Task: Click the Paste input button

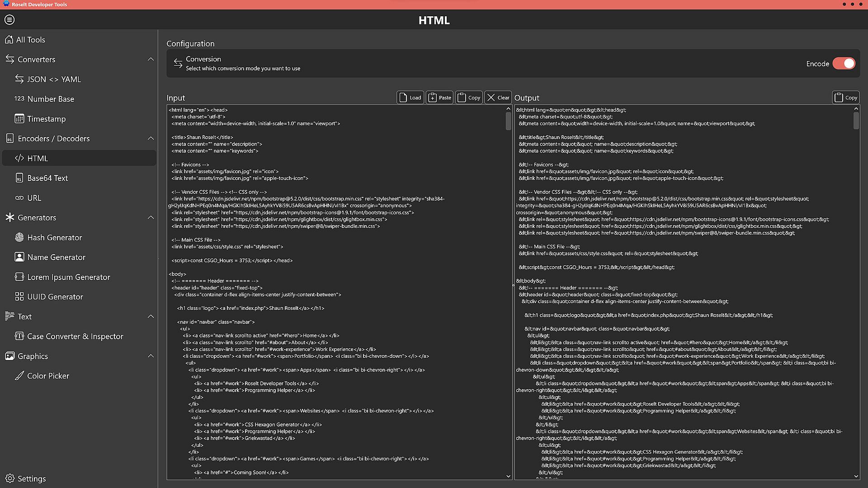Action: pyautogui.click(x=439, y=98)
